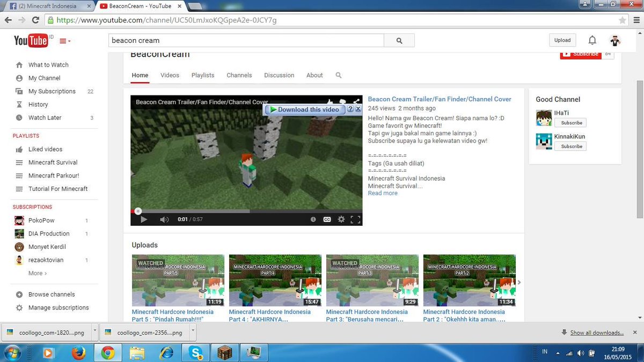Viewport: 644px width, 362px height.
Task: Open PokoPow subscription
Action: [x=41, y=220]
